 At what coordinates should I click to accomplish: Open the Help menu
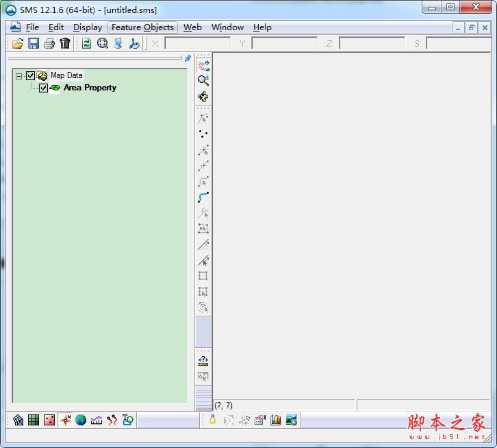point(262,27)
